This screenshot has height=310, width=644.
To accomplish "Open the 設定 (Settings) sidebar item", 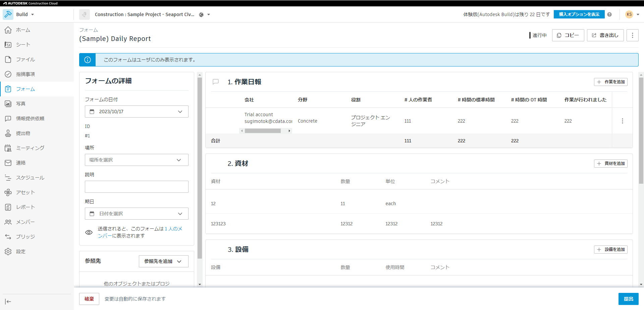I will (x=37, y=252).
